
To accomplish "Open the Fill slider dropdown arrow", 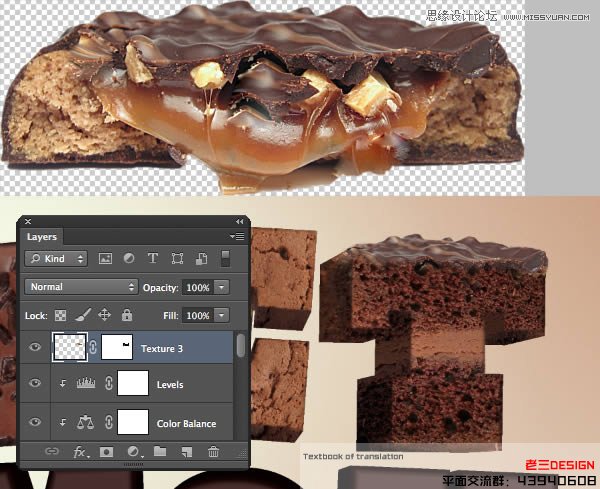I will (x=222, y=316).
